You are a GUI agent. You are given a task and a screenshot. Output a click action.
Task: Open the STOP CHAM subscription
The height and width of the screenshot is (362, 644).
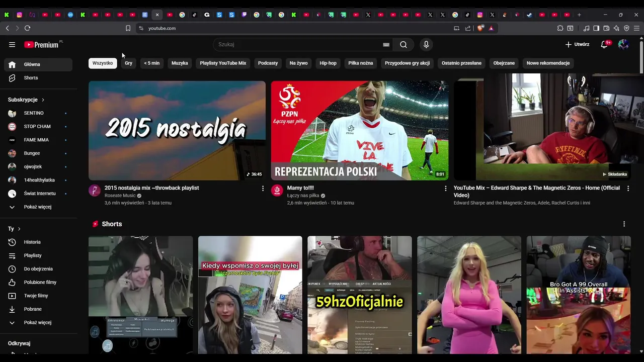pos(38,127)
